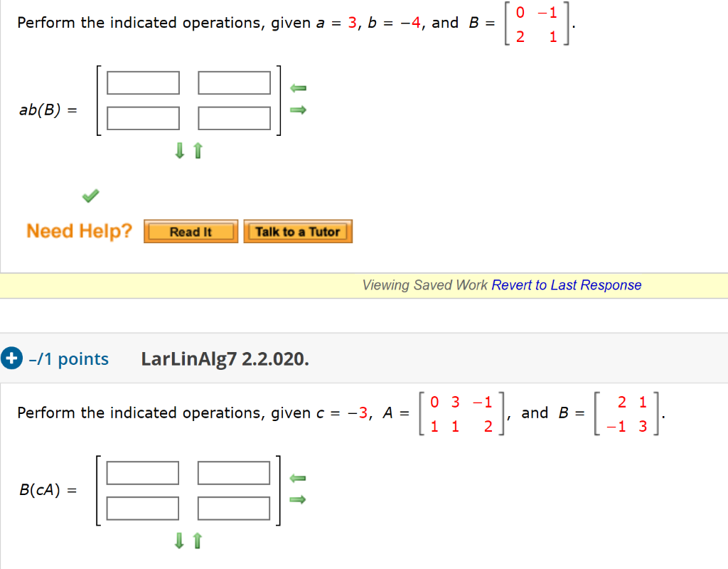728x569 pixels.
Task: Click the green left arrow beside the B(cA) matrix
Action: [x=297, y=479]
